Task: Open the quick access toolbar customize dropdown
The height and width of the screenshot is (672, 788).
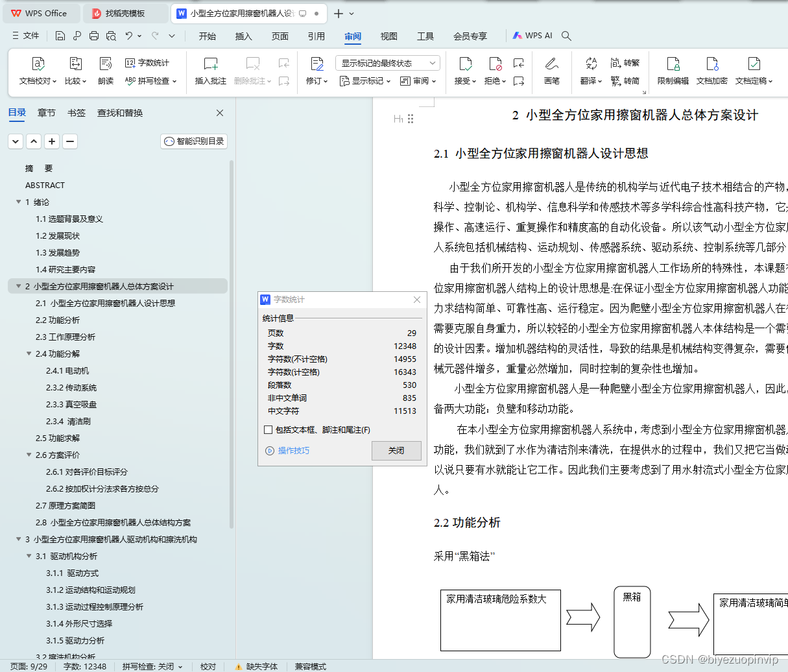Action: [172, 36]
